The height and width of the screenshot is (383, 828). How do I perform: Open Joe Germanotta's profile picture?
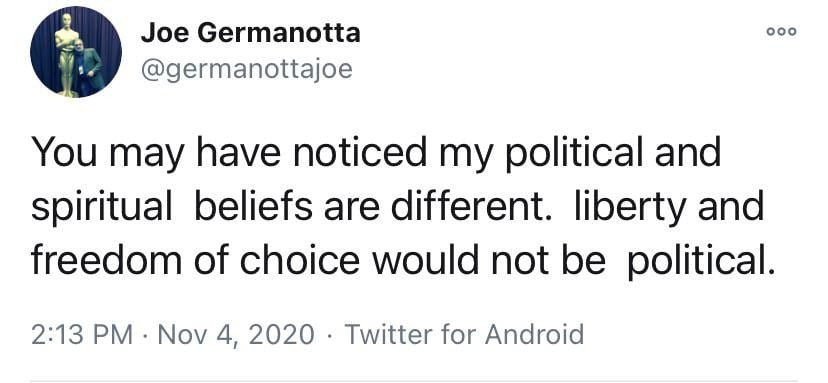tap(76, 52)
